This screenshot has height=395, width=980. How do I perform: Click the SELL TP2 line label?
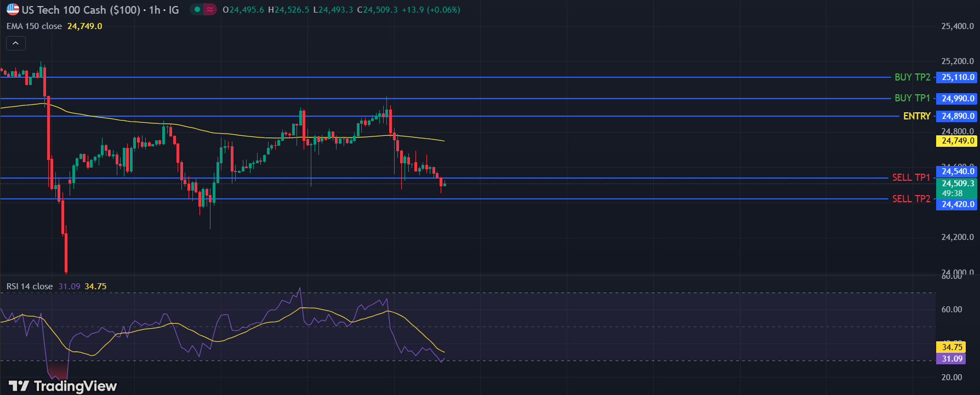click(x=911, y=199)
